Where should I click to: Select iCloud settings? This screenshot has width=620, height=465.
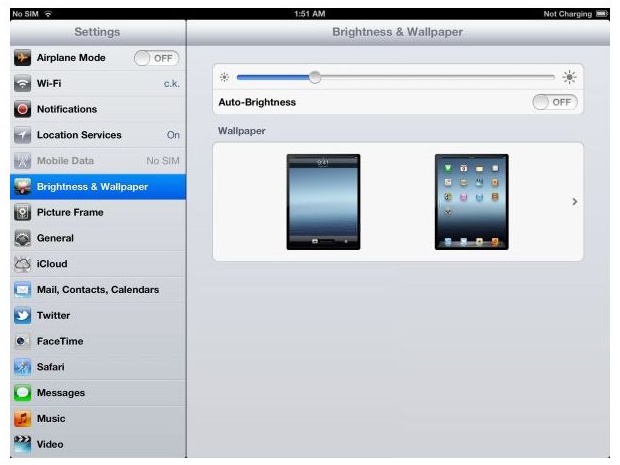coord(98,264)
